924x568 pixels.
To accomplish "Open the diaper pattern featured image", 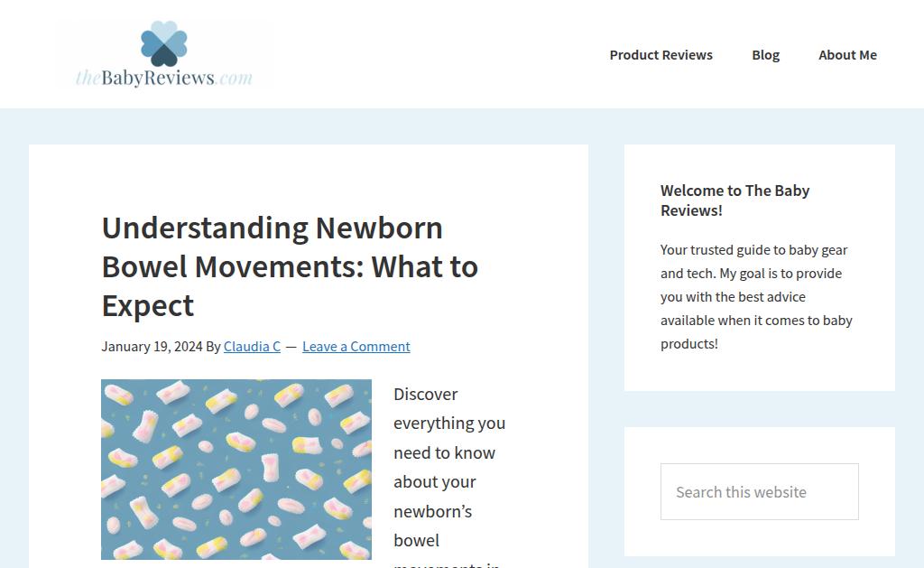I will tap(236, 470).
